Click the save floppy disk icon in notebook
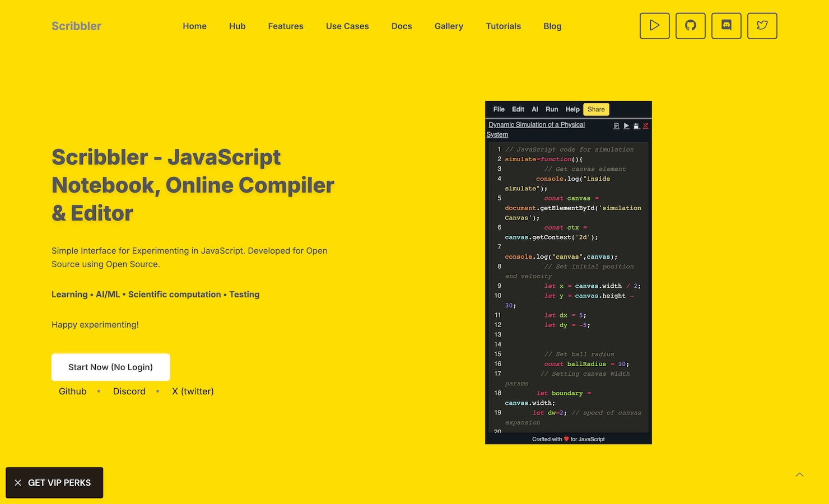This screenshot has width=829, height=504. click(x=636, y=126)
